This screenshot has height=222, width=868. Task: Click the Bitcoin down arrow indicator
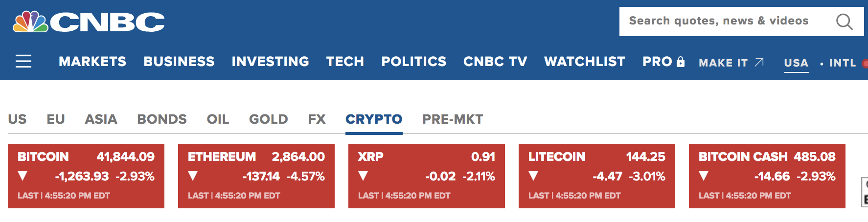tap(22, 176)
